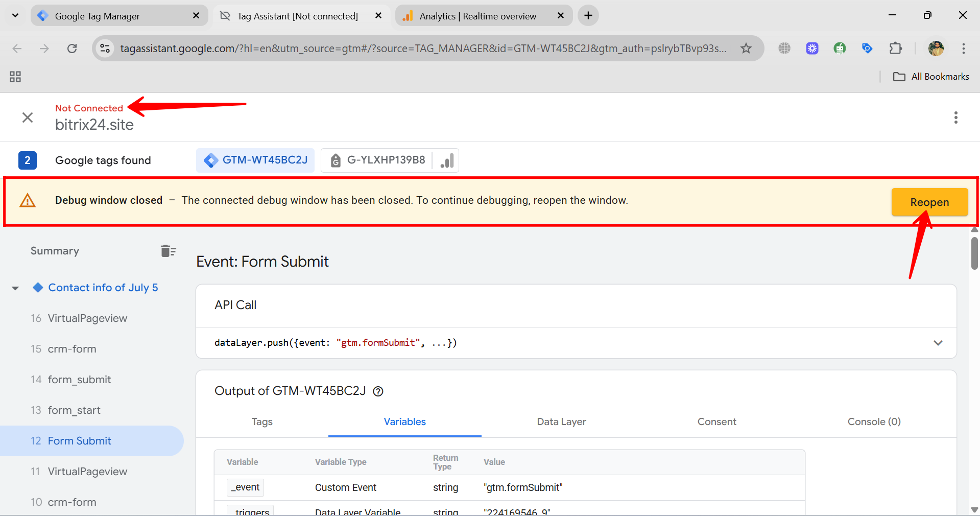The width and height of the screenshot is (980, 516).
Task: Select the G-YLXHP139B8 tag chip
Action: click(377, 160)
